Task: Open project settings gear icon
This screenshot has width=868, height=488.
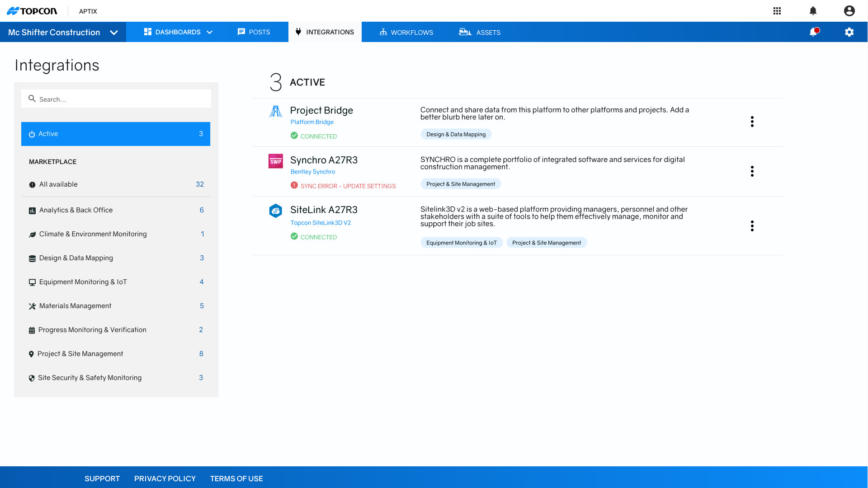Action: 849,32
